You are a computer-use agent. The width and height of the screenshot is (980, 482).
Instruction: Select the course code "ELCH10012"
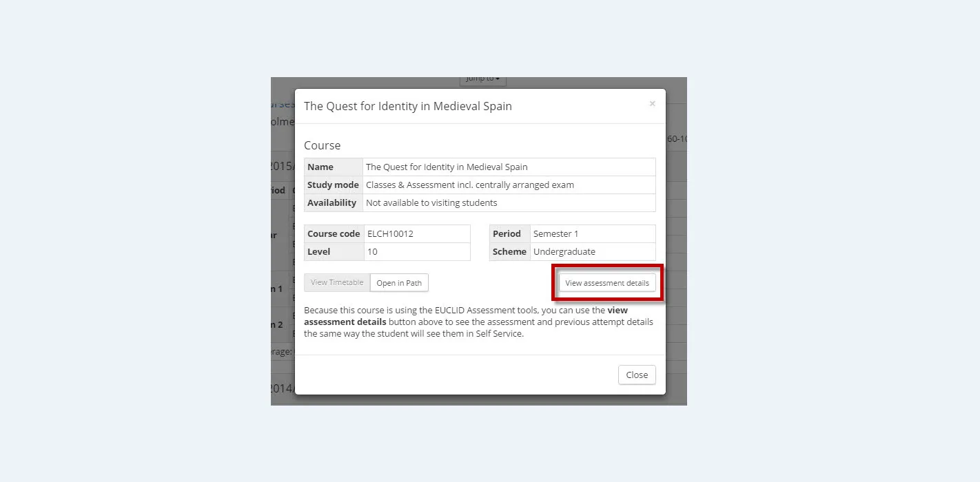(x=390, y=234)
